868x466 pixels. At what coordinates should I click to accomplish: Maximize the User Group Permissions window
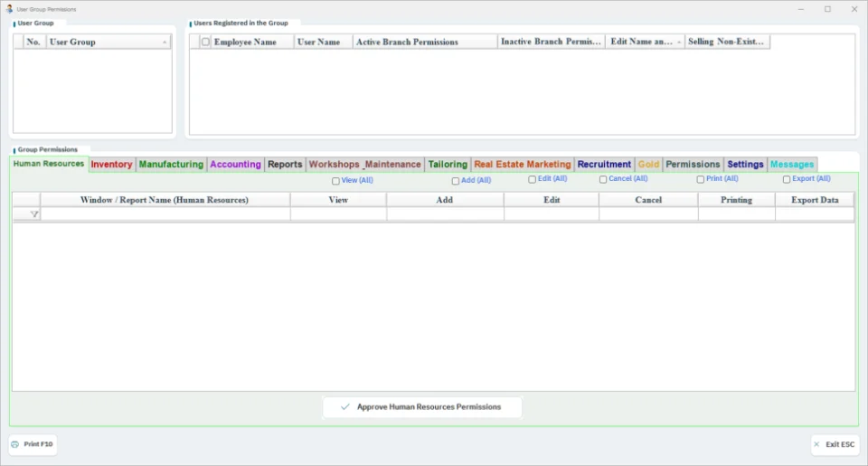click(x=827, y=9)
